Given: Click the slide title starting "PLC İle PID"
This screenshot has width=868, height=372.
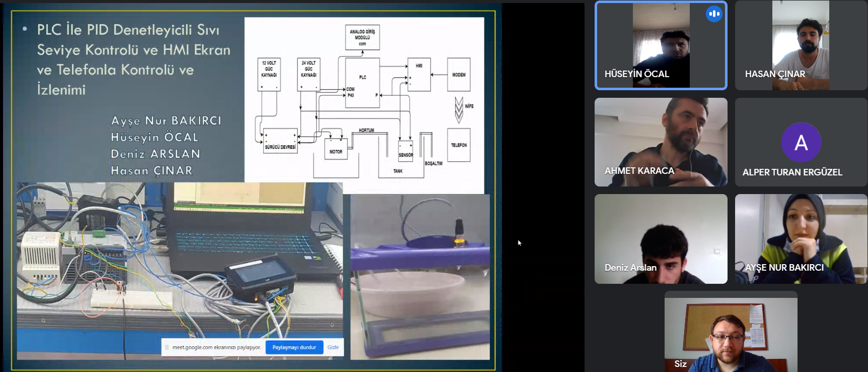Looking at the screenshot, I should pyautogui.click(x=133, y=59).
